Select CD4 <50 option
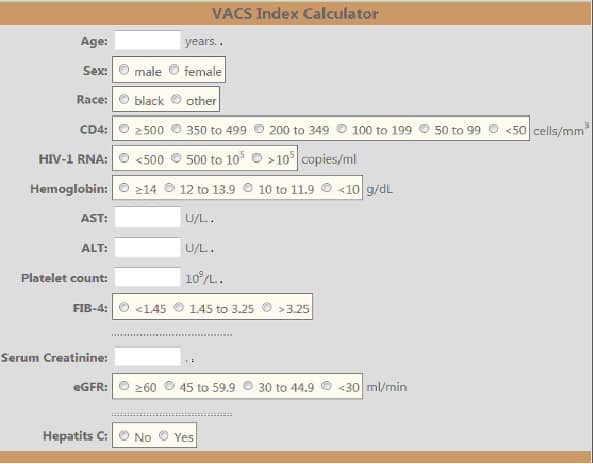This screenshot has height=464, width=593. (x=494, y=129)
